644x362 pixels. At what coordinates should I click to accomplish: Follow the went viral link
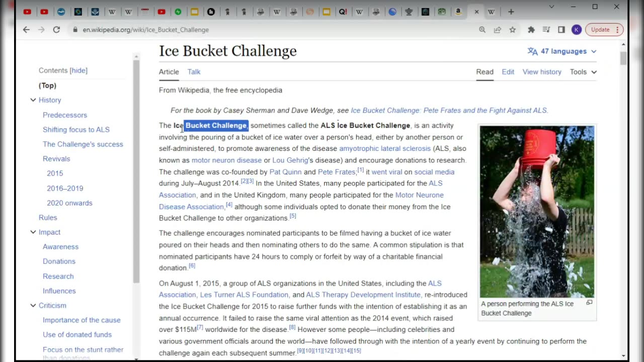coord(387,172)
